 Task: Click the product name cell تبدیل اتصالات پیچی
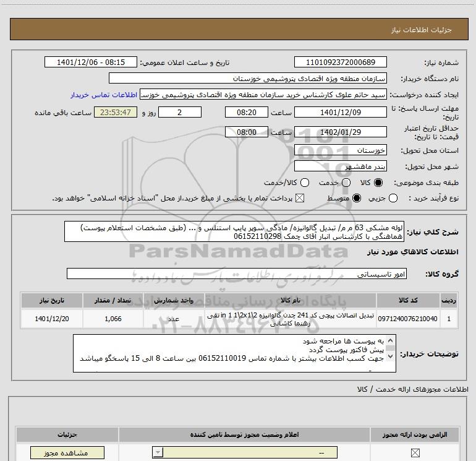290,319
